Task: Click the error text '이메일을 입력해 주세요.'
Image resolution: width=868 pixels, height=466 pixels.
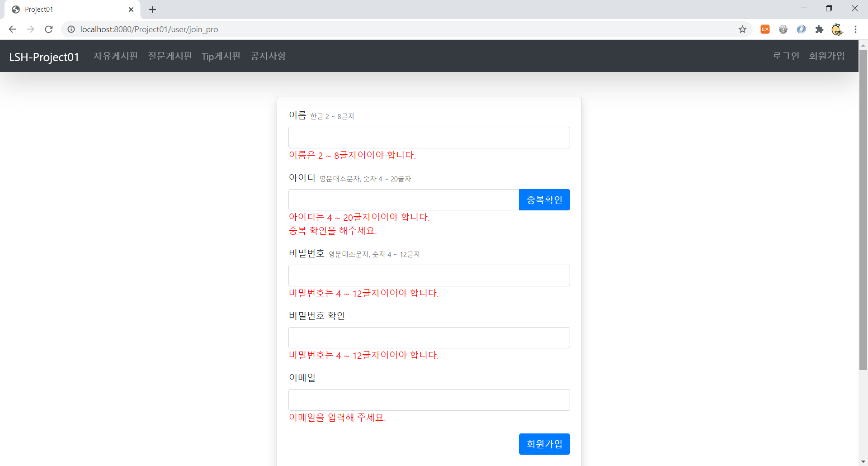Action: 337,418
